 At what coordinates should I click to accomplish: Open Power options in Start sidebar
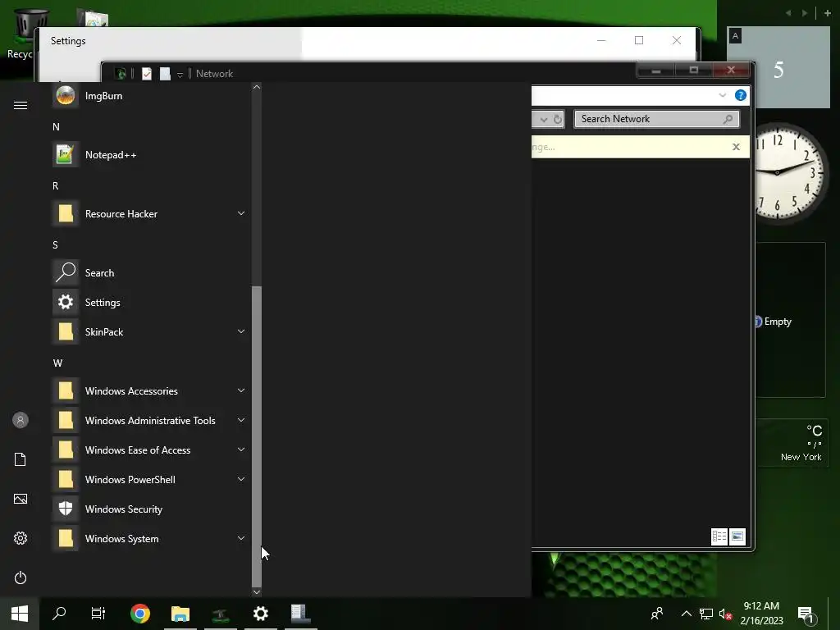[x=21, y=577]
